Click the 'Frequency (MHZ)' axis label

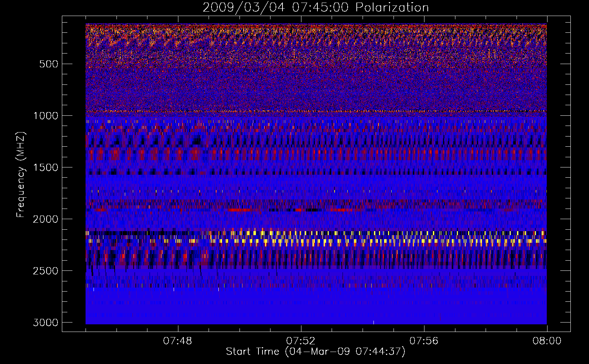pos(21,175)
